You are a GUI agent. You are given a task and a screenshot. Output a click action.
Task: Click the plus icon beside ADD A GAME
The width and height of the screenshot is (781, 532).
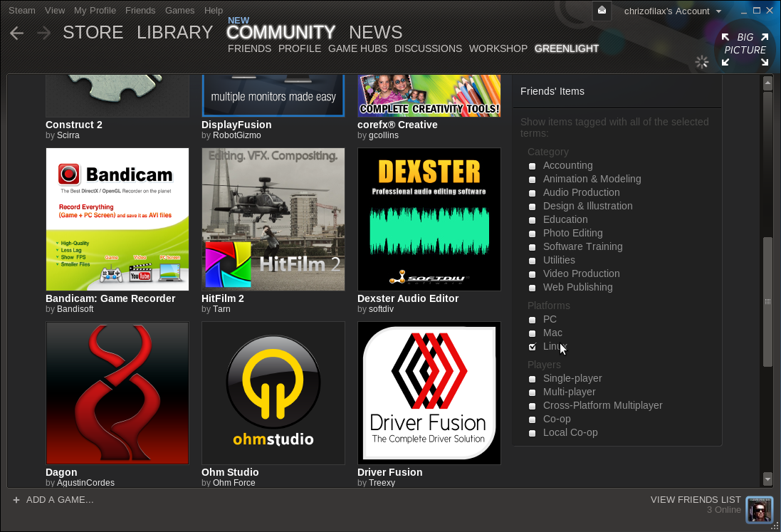(16, 500)
